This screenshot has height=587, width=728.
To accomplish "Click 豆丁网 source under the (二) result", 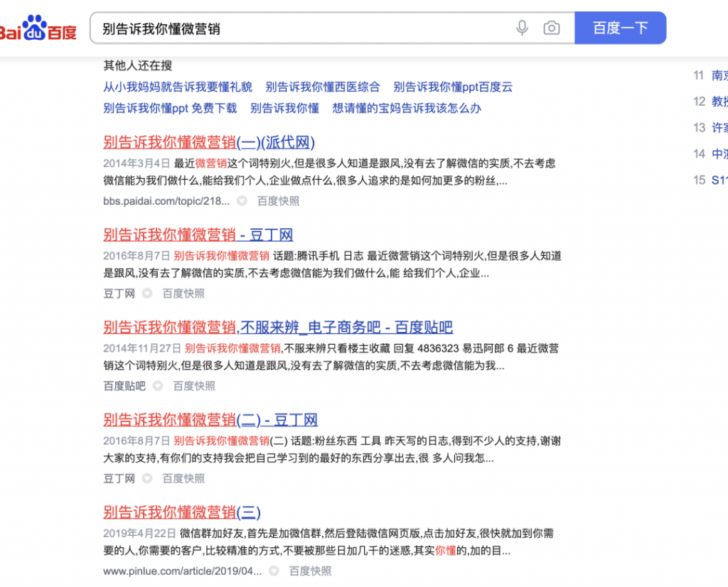I will coord(119,478).
